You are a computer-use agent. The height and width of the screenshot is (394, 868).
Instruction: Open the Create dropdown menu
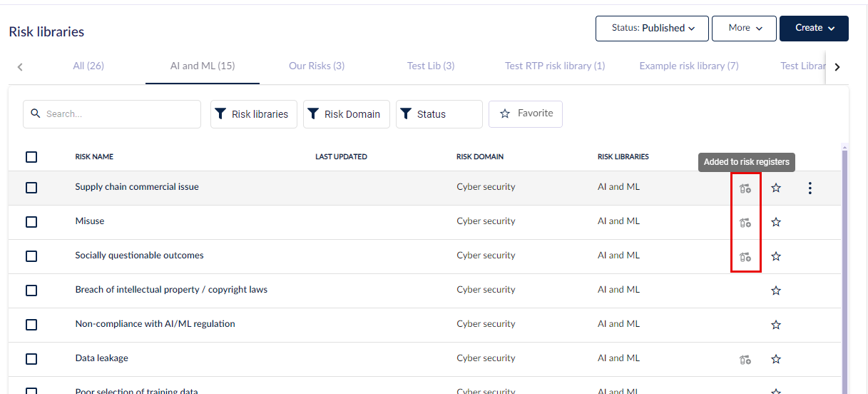tap(814, 29)
